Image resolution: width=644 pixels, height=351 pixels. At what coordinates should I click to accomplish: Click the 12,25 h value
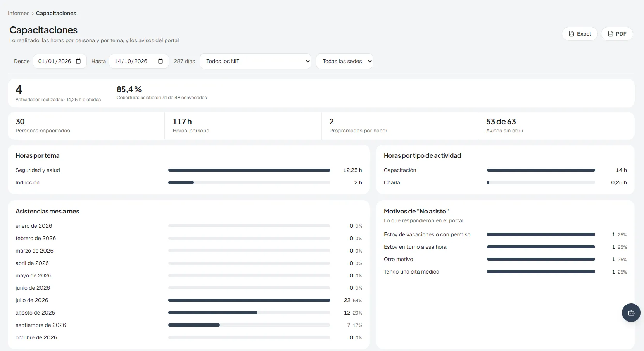tap(352, 170)
